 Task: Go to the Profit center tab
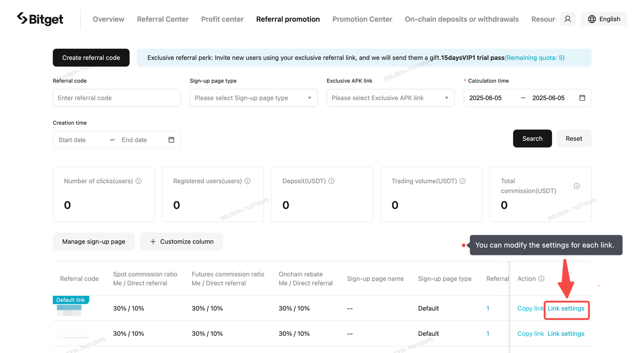222,19
